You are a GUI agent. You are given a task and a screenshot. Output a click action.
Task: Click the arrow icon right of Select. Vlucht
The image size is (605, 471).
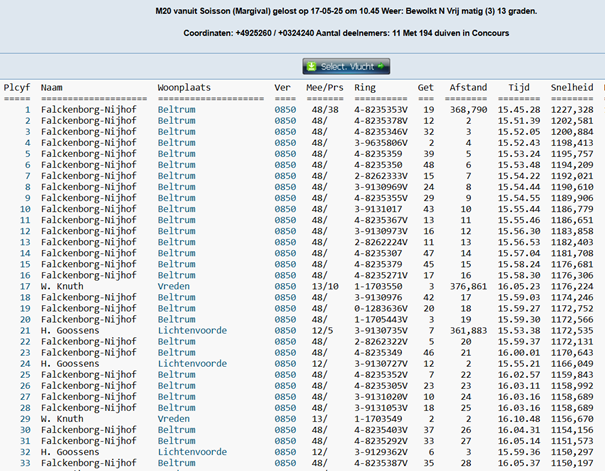[381, 66]
